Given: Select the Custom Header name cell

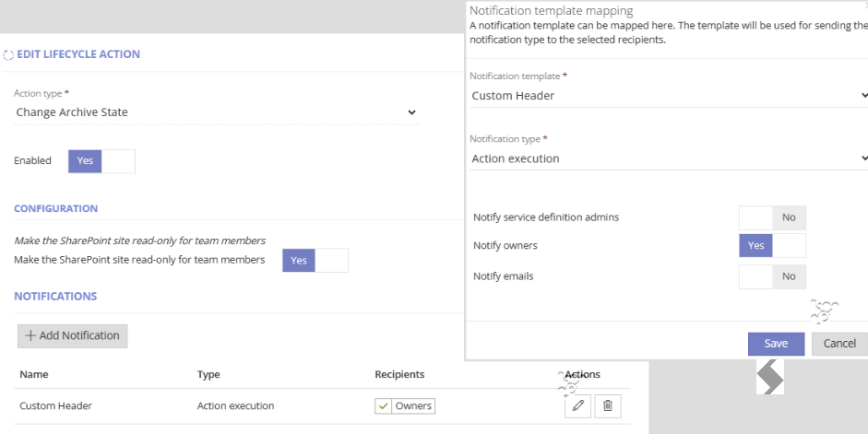Looking at the screenshot, I should pyautogui.click(x=56, y=405).
